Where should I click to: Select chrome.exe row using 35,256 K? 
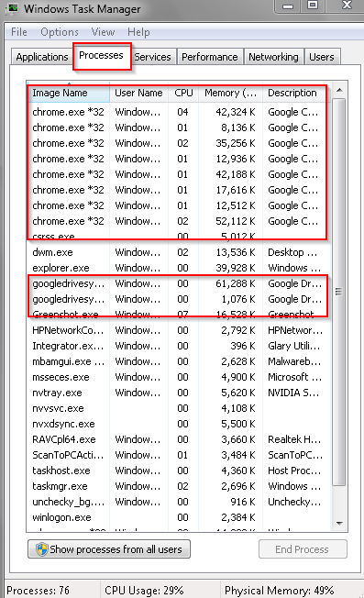point(179,143)
